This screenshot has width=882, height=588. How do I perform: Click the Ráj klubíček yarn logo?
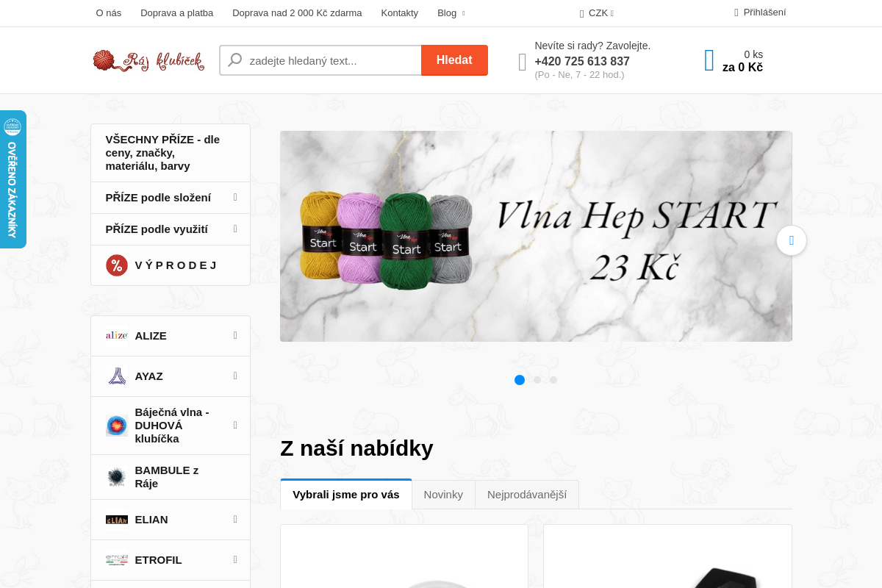[x=148, y=60]
